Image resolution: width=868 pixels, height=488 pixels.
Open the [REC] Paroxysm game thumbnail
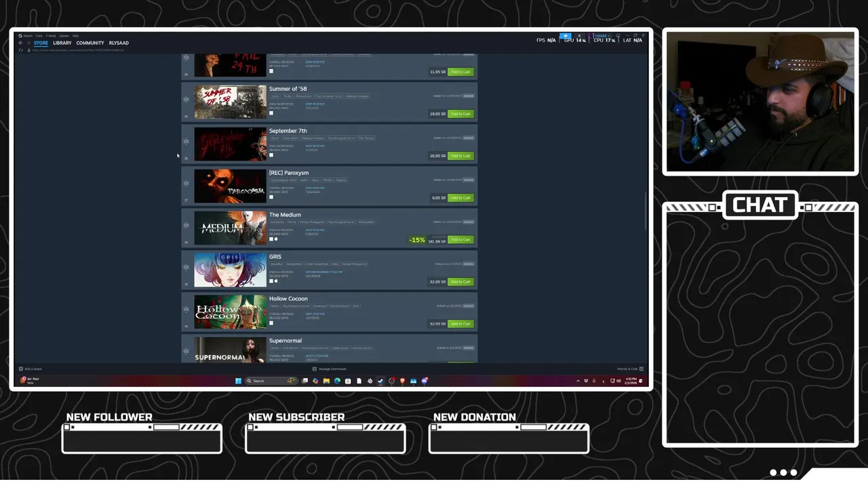tap(231, 186)
